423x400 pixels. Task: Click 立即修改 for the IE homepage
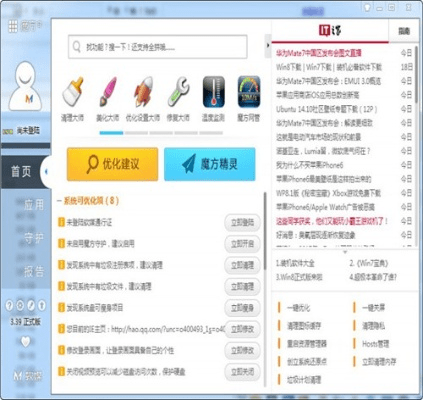[x=242, y=329]
